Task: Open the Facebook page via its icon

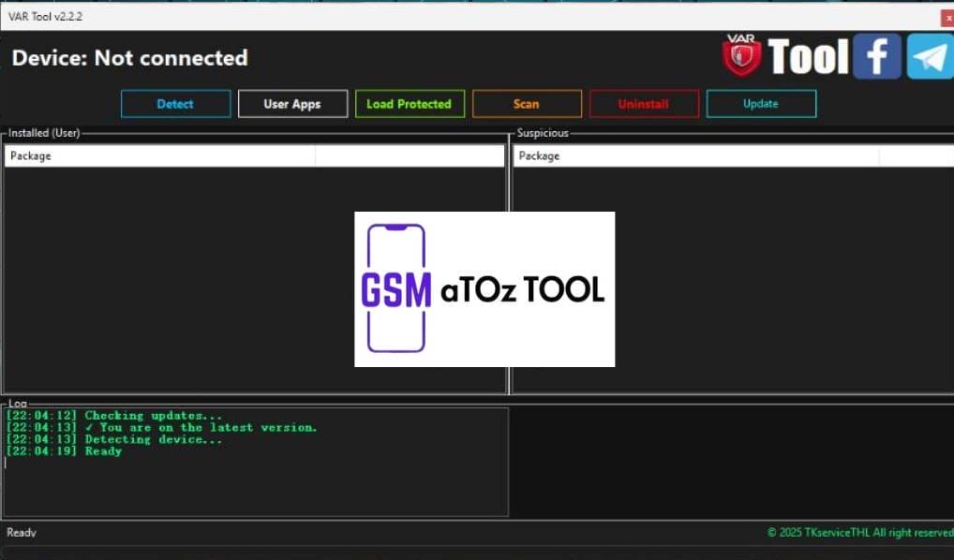Action: tap(876, 57)
